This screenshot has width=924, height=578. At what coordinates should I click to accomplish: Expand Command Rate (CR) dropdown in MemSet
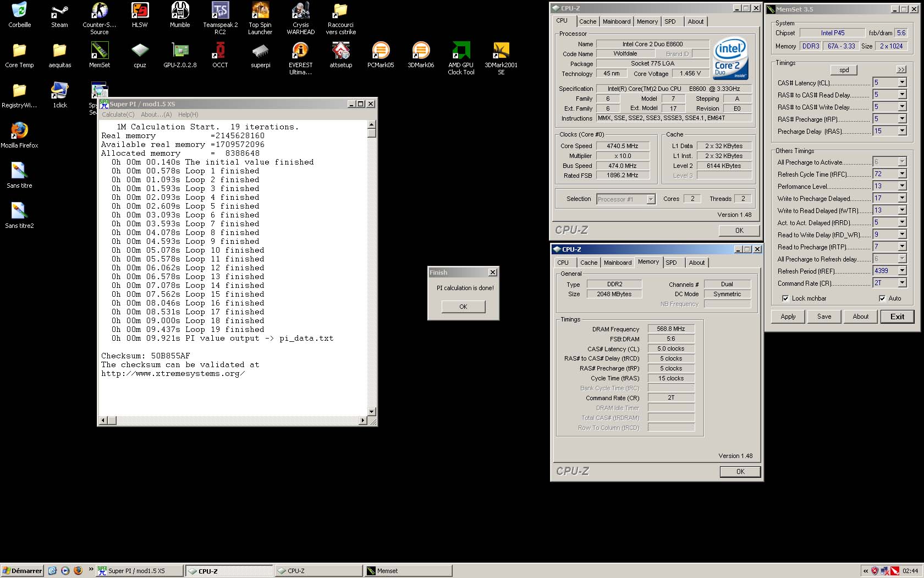[902, 283]
